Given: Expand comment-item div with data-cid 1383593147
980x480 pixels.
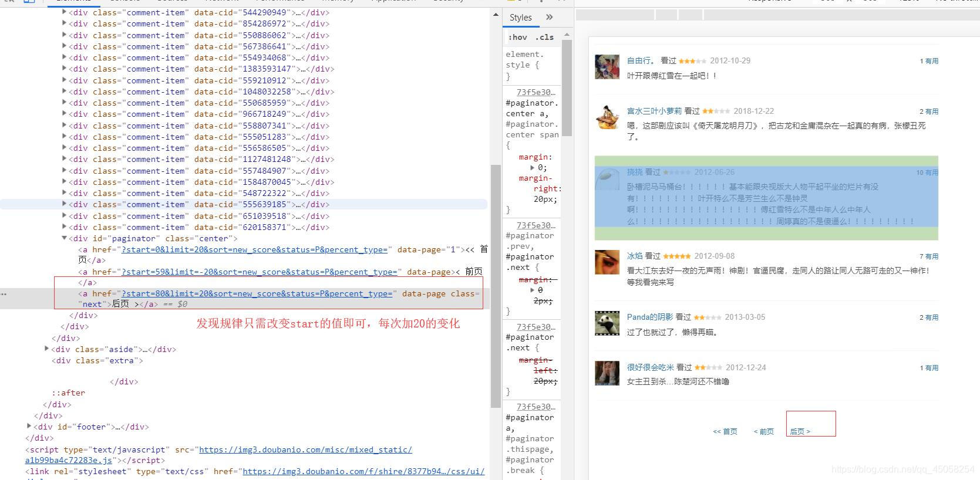Looking at the screenshot, I should pyautogui.click(x=64, y=69).
